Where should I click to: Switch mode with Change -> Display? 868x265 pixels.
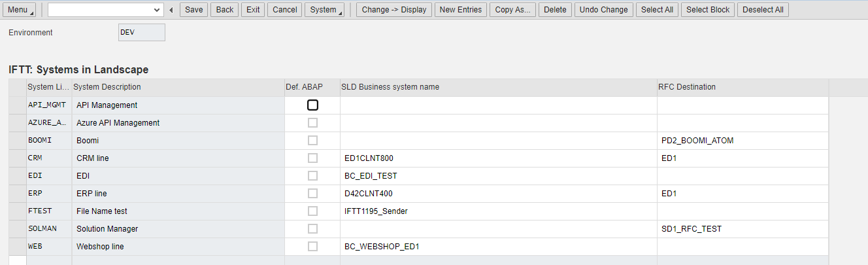pyautogui.click(x=393, y=10)
